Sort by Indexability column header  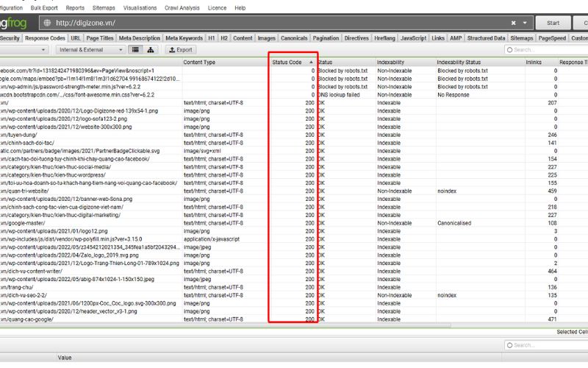406,63
